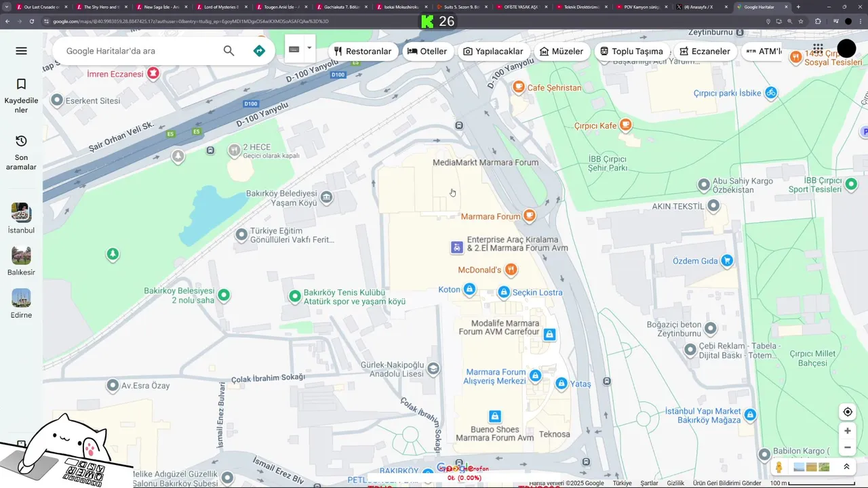This screenshot has height=488, width=868.
Task: Open a new browser tab
Action: (798, 7)
